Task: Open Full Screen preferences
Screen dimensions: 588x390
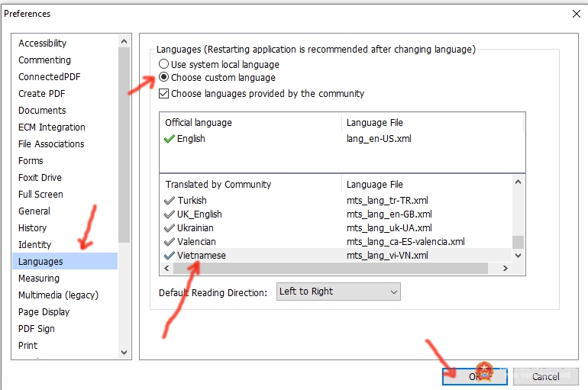Action: tap(40, 195)
